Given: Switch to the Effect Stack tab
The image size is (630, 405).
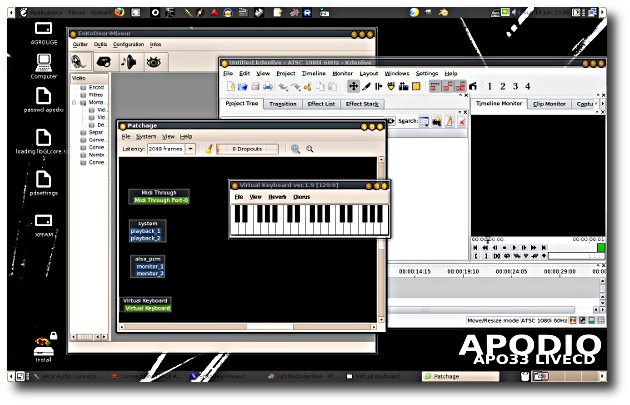Looking at the screenshot, I should click(362, 104).
